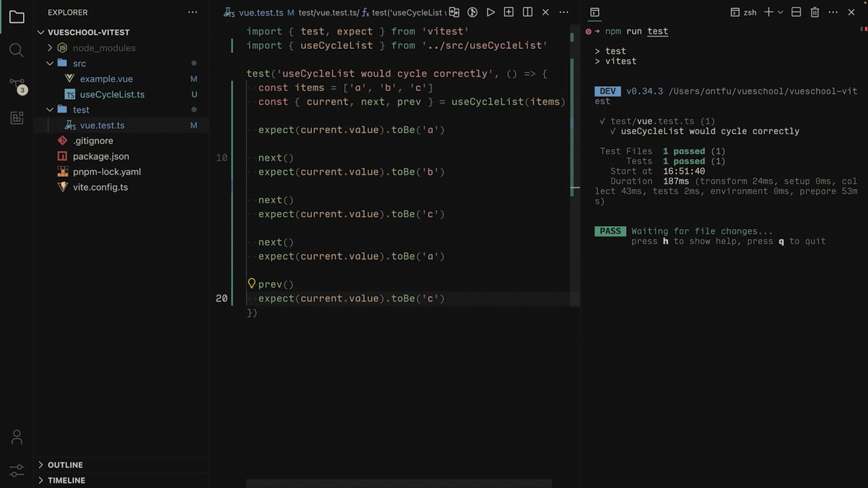The height and width of the screenshot is (488, 868).
Task: Create a new terminal with plus icon
Action: point(768,12)
